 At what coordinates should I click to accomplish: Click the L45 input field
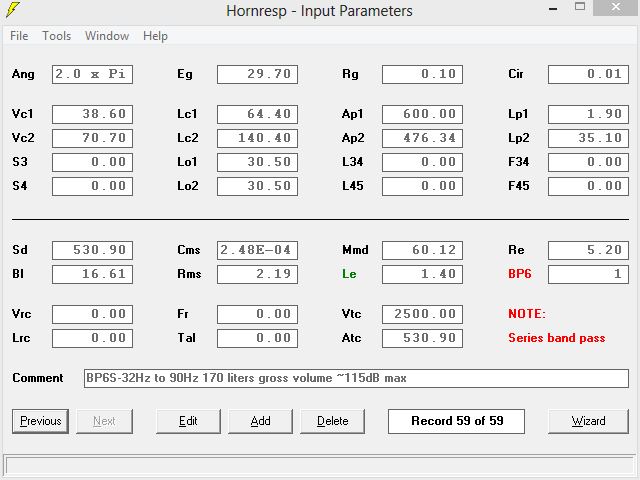tap(422, 187)
